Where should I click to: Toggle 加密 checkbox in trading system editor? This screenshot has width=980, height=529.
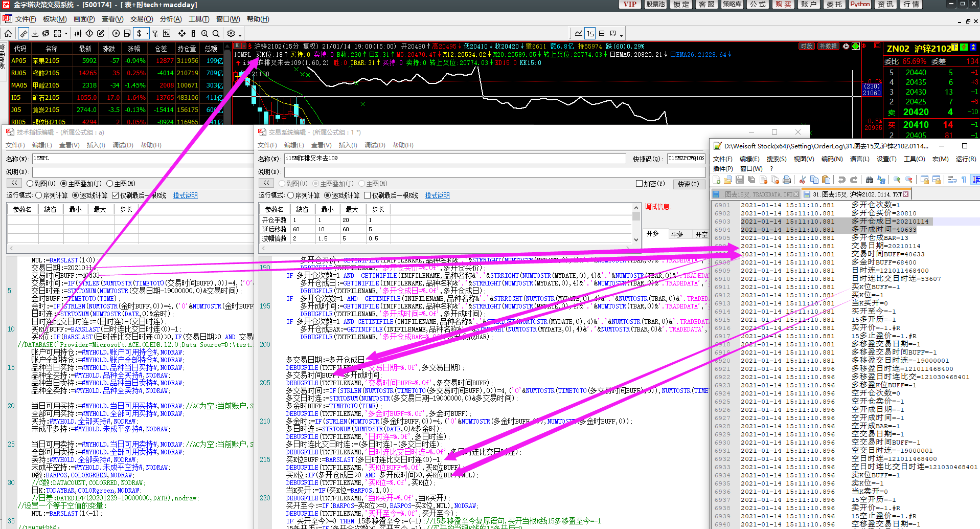pos(650,184)
